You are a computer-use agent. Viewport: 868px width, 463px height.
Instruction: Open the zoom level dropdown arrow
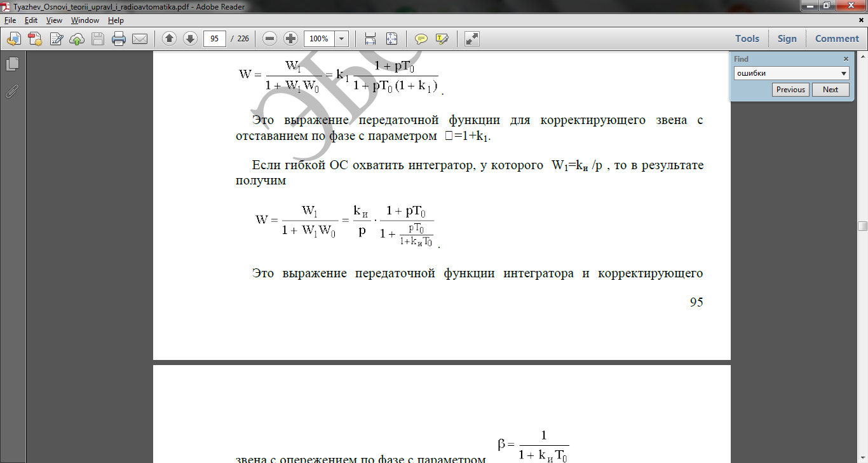tap(342, 39)
